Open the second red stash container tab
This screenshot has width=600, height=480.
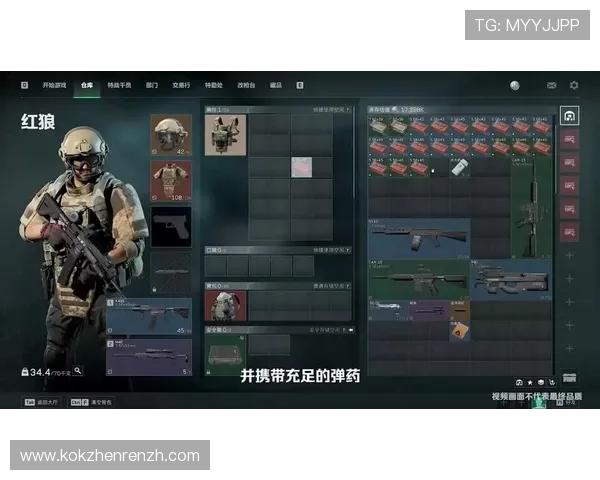point(569,163)
